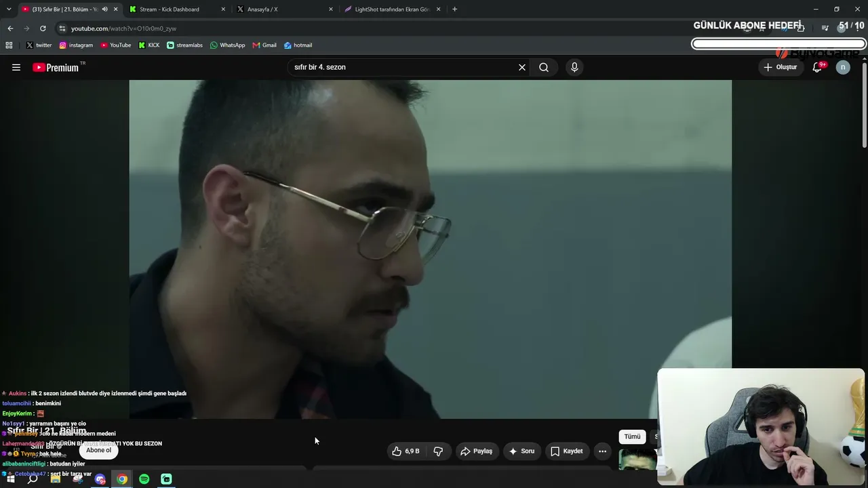Close the Kick Dashboard tab
The image size is (868, 488).
(x=223, y=9)
